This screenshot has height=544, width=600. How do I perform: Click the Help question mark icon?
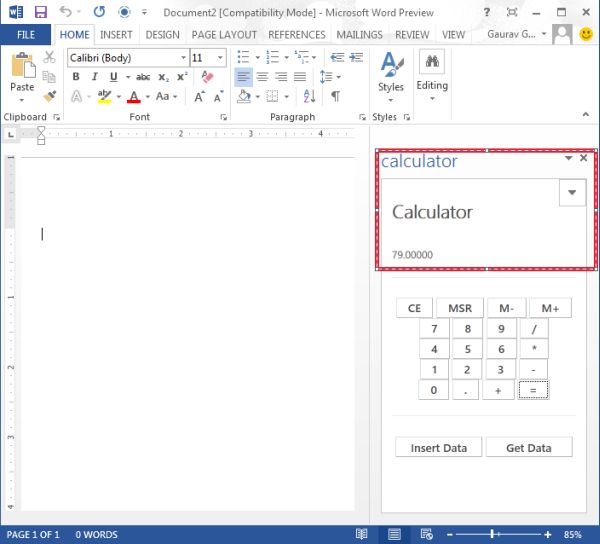click(487, 12)
